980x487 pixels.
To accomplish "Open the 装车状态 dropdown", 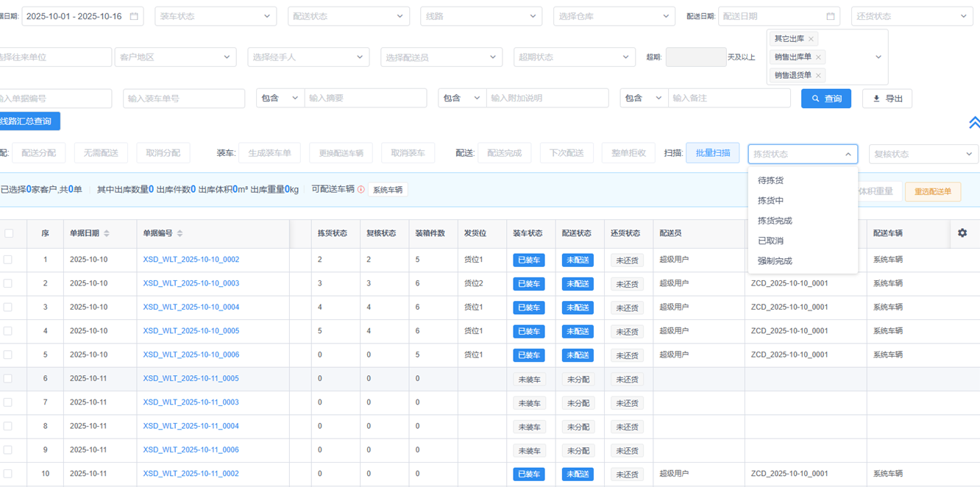I will coord(216,16).
